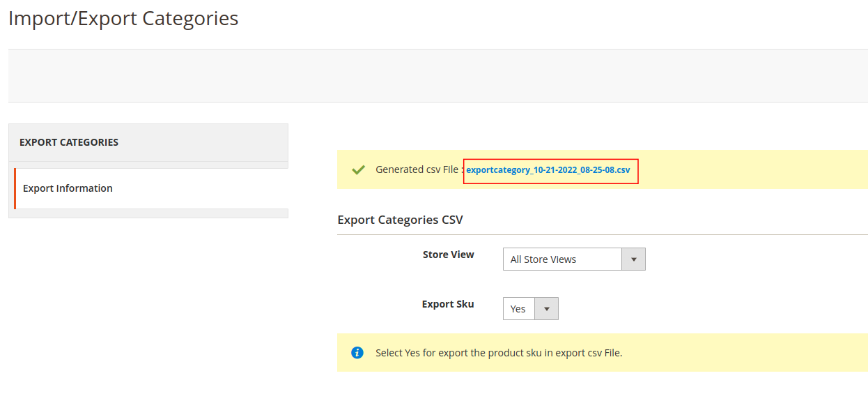Click the 'Select Yes for export' note text
The image size is (868, 401).
[x=499, y=353]
